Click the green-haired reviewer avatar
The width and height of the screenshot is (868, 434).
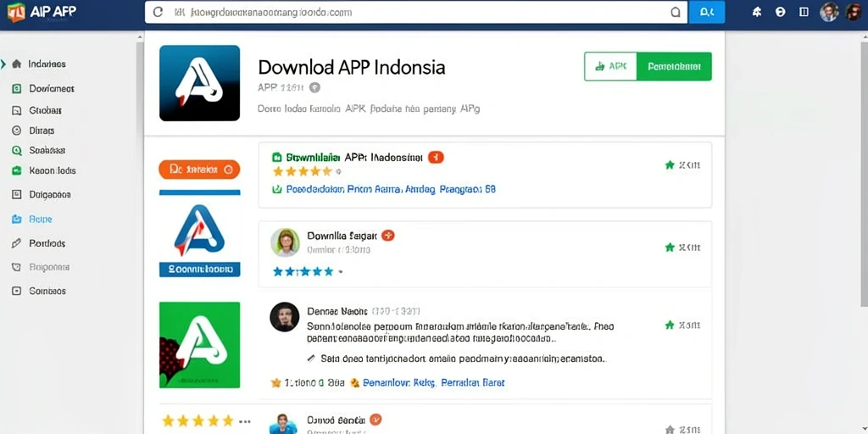[285, 242]
